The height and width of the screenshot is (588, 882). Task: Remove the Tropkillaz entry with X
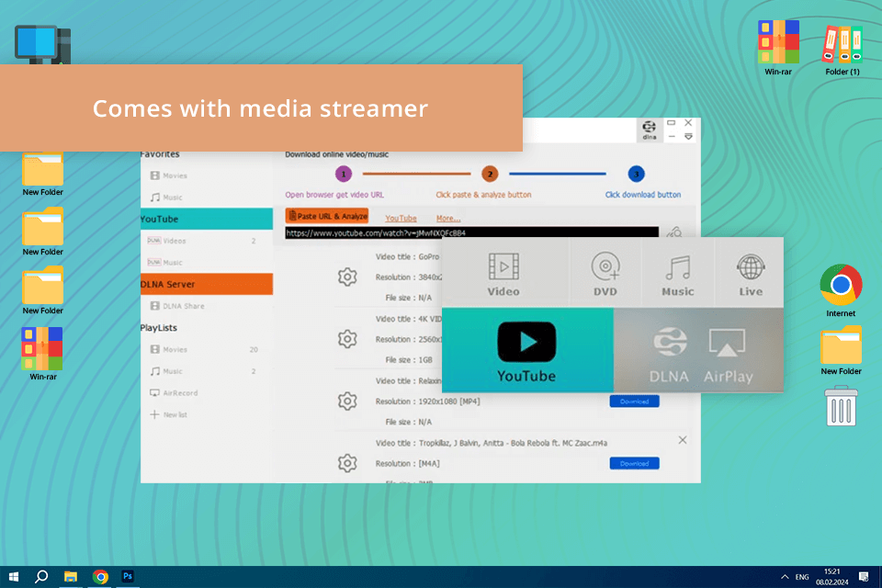click(683, 440)
